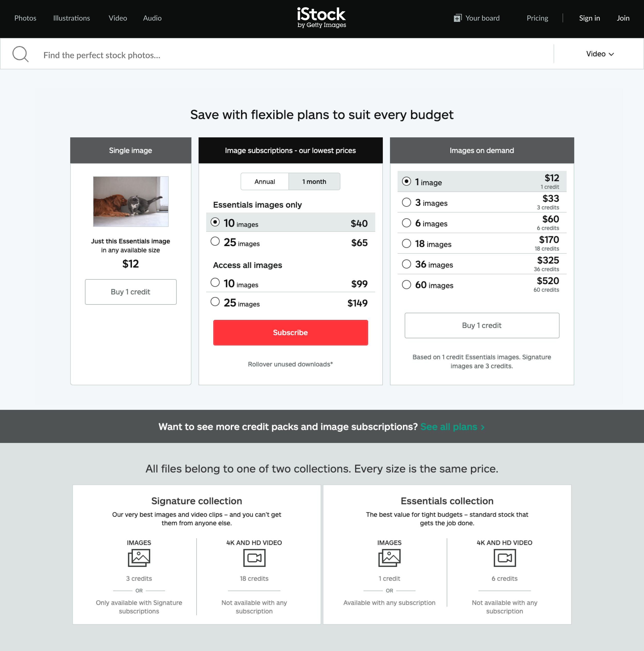644x651 pixels.
Task: Open Audio in top navigation
Action: point(152,18)
